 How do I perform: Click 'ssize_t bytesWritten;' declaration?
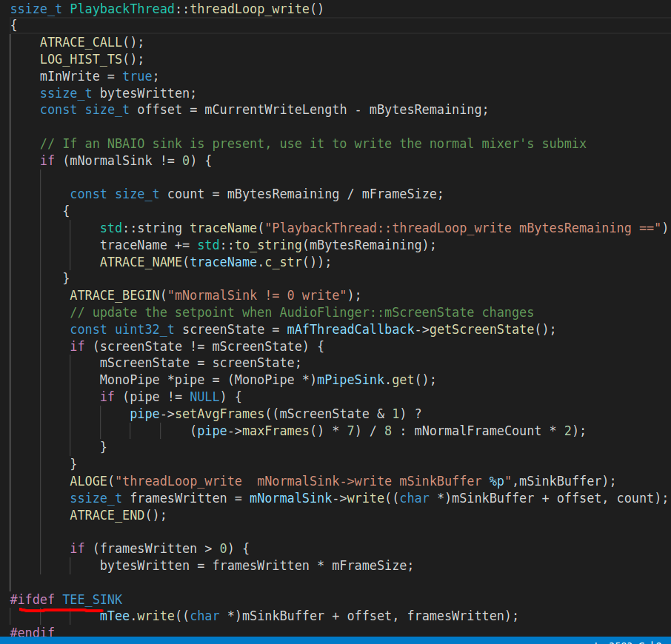pos(118,93)
